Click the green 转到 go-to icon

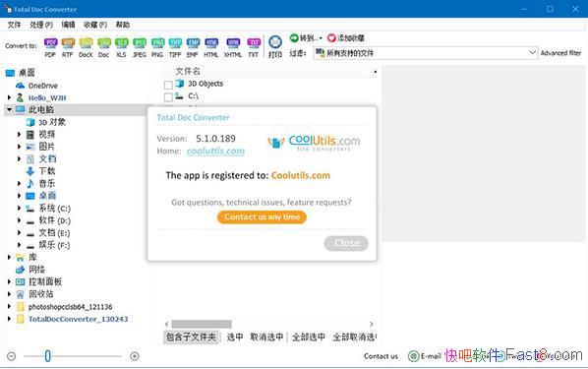294,37
